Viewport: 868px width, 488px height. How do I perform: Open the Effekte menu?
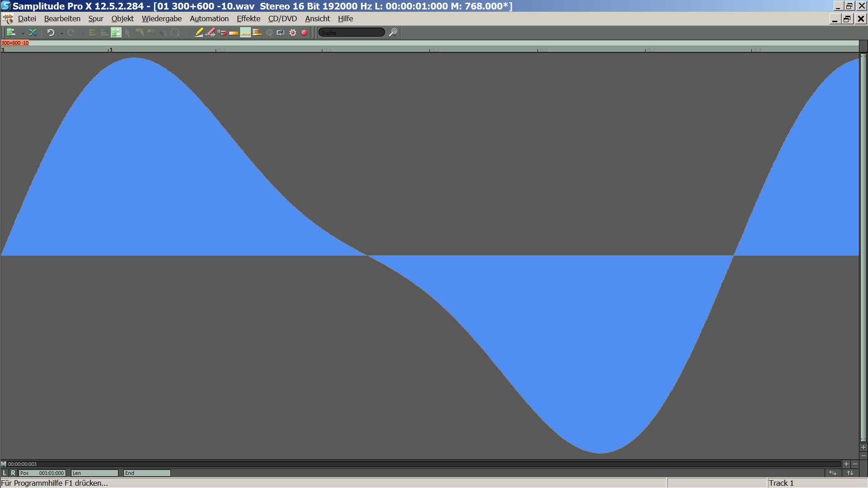click(x=248, y=19)
